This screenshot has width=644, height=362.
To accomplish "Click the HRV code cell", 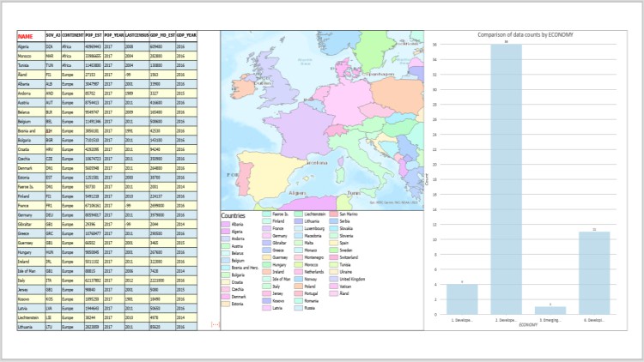I will (53, 149).
